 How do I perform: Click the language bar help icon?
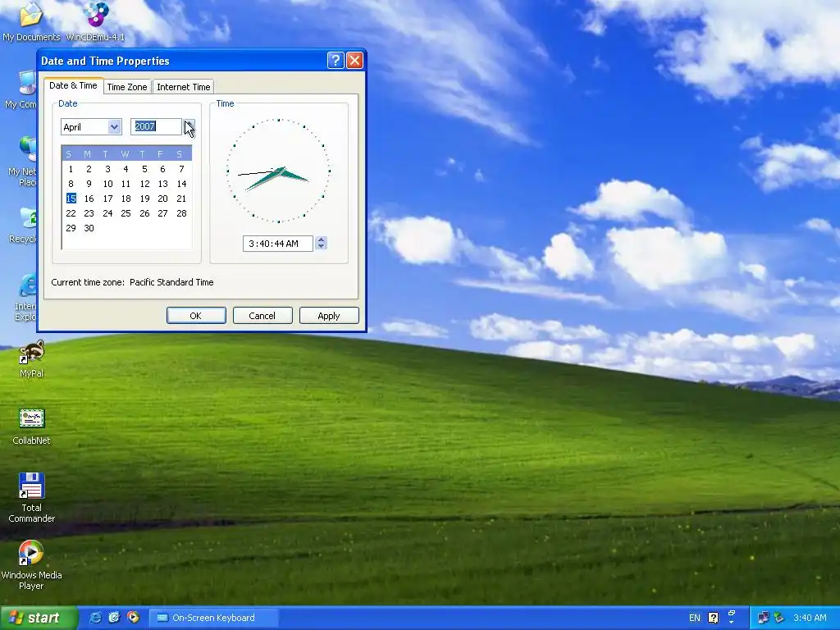(x=713, y=618)
